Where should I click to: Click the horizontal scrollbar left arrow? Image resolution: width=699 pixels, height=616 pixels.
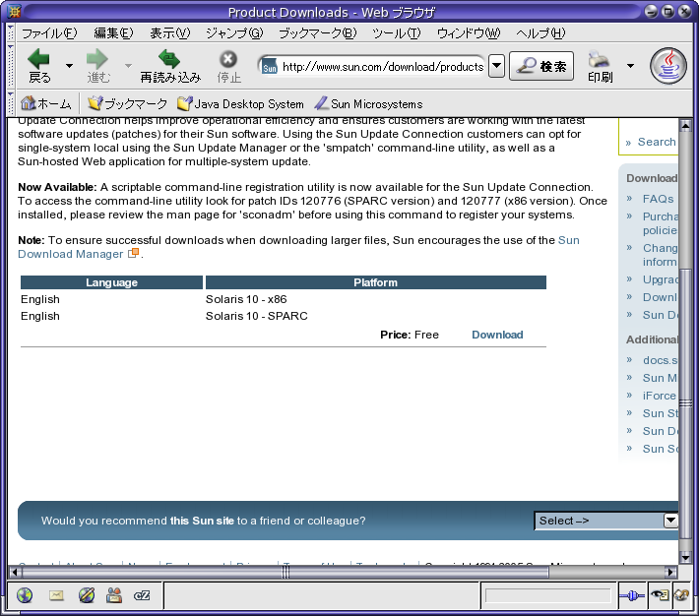pyautogui.click(x=15, y=572)
